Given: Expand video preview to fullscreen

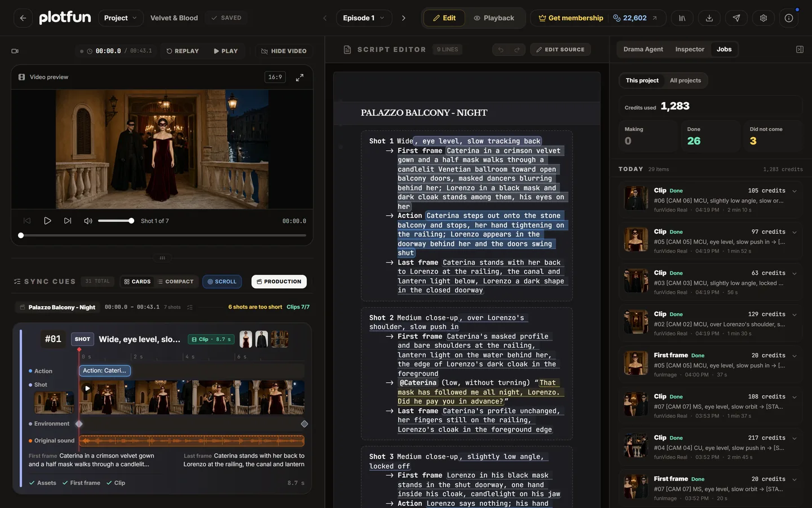Looking at the screenshot, I should click(x=300, y=77).
